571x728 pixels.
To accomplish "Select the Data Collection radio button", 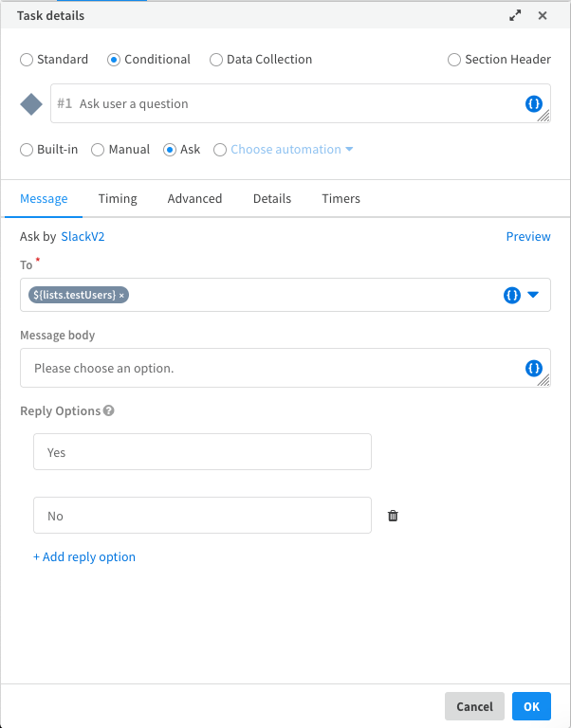I will click(x=216, y=60).
